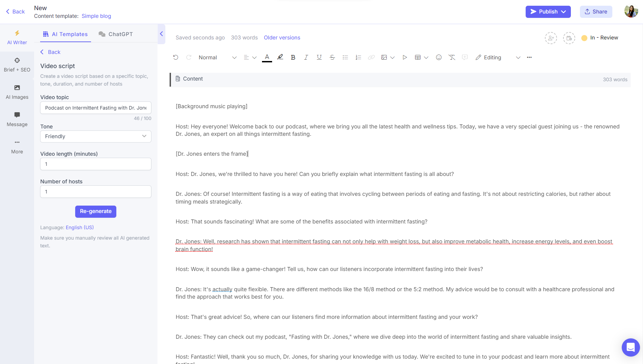Open the chat support widget
The height and width of the screenshot is (364, 643).
[x=631, y=347]
